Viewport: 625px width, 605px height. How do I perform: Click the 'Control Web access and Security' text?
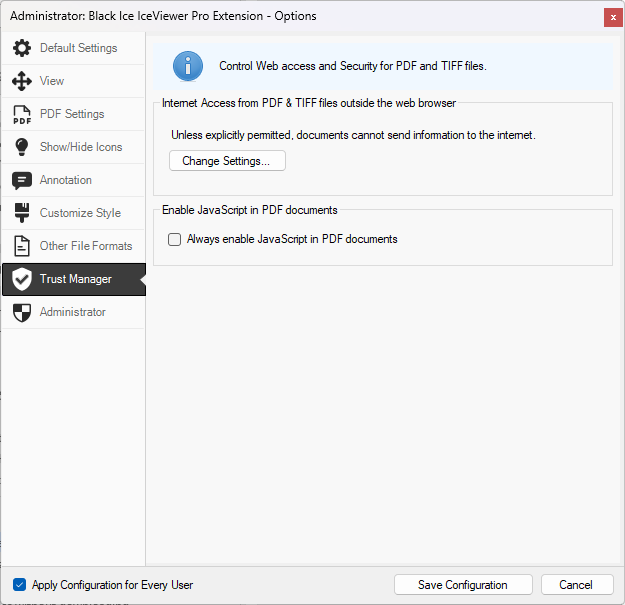(x=353, y=66)
